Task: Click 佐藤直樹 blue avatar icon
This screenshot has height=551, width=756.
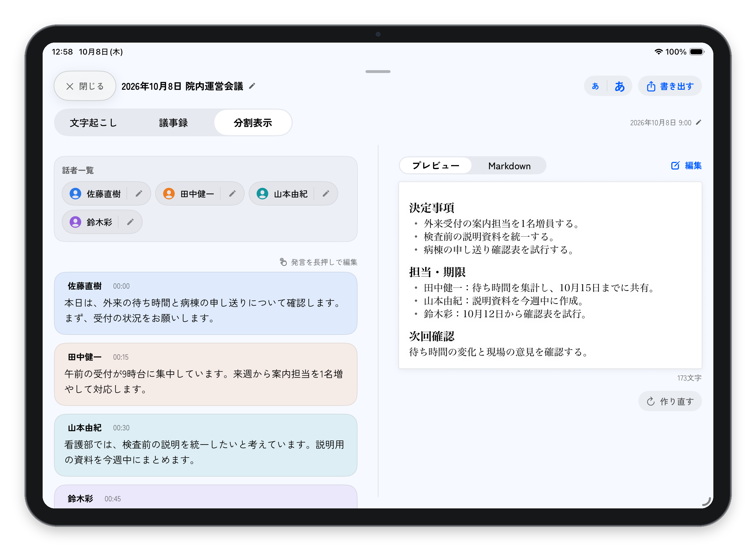Action: 75,193
